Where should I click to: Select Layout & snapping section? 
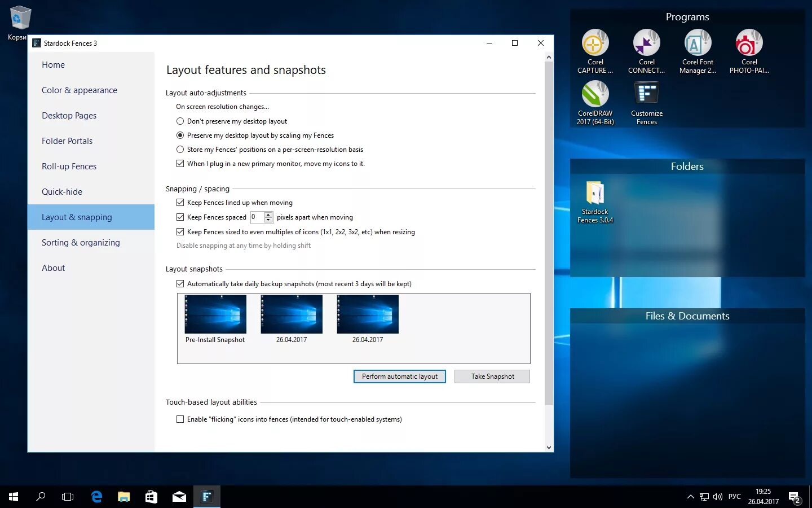tap(91, 217)
